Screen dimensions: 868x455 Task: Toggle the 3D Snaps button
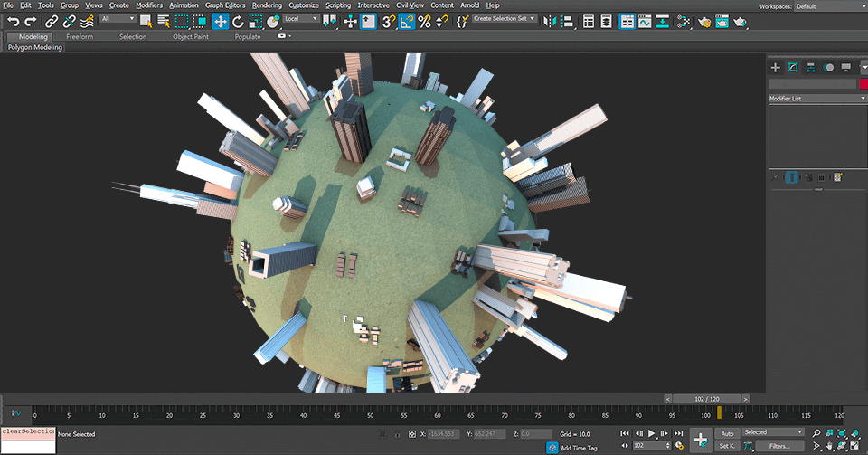389,22
